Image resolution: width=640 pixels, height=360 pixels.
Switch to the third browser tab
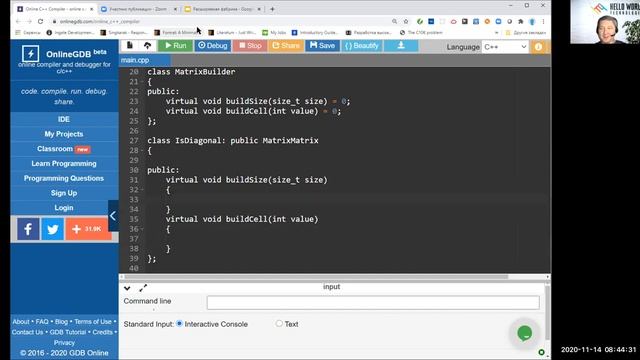pyautogui.click(x=222, y=9)
